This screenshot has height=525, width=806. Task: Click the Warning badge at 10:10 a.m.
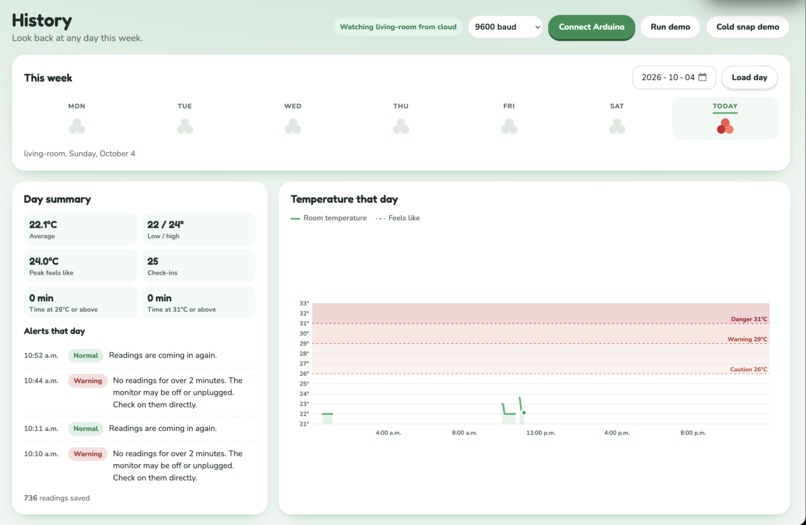[87, 454]
